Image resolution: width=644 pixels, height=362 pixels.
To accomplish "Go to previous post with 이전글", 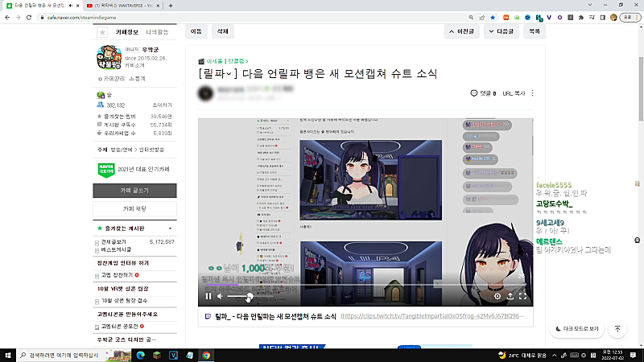I will pos(461,31).
